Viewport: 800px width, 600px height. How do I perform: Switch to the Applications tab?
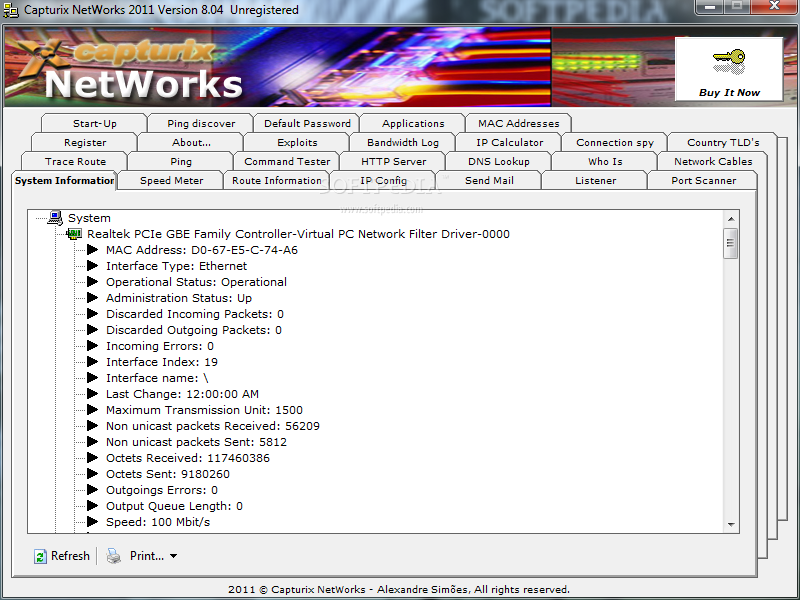click(413, 123)
